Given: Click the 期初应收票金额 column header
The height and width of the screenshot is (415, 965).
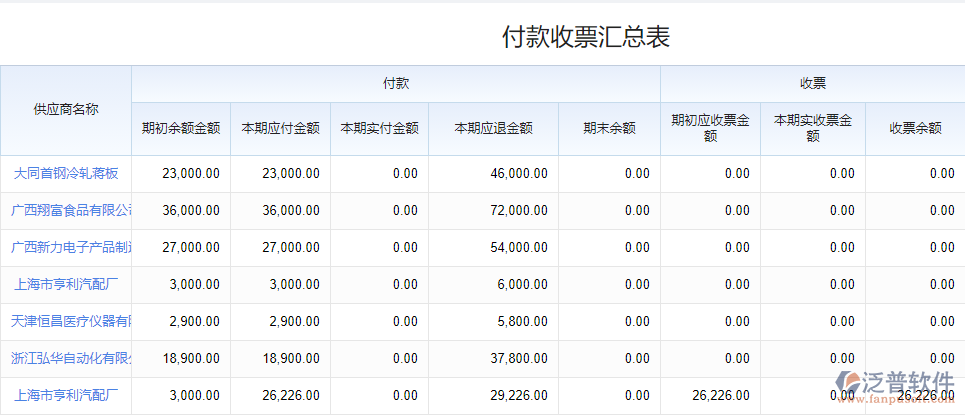Looking at the screenshot, I should point(710,128).
